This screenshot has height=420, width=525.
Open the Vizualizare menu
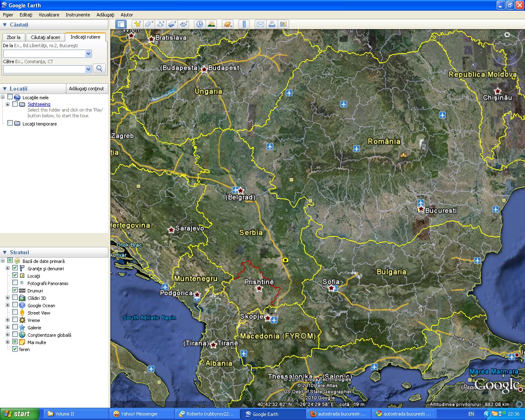click(x=49, y=15)
